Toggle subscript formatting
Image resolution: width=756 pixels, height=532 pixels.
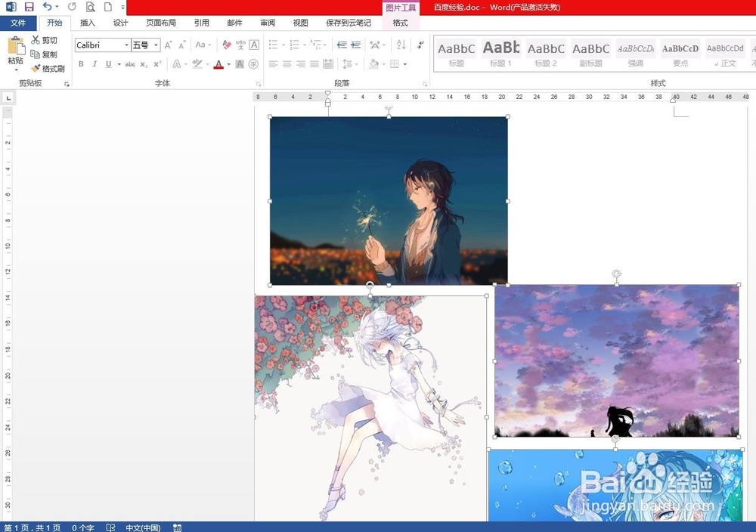click(x=144, y=64)
